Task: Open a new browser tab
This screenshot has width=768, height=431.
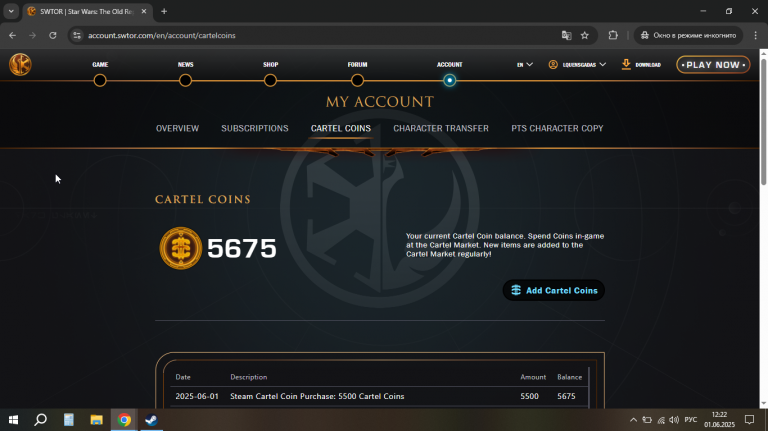Action: pos(164,11)
